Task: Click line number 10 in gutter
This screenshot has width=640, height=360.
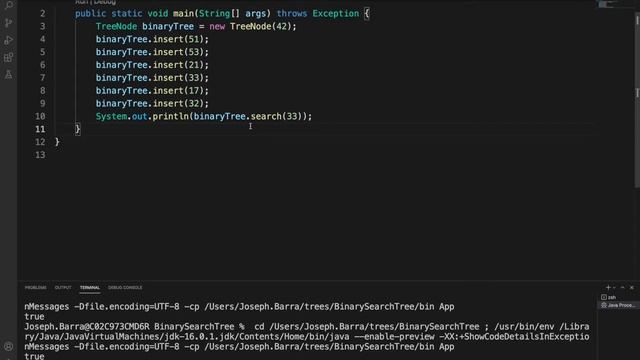Action: pyautogui.click(x=40, y=116)
